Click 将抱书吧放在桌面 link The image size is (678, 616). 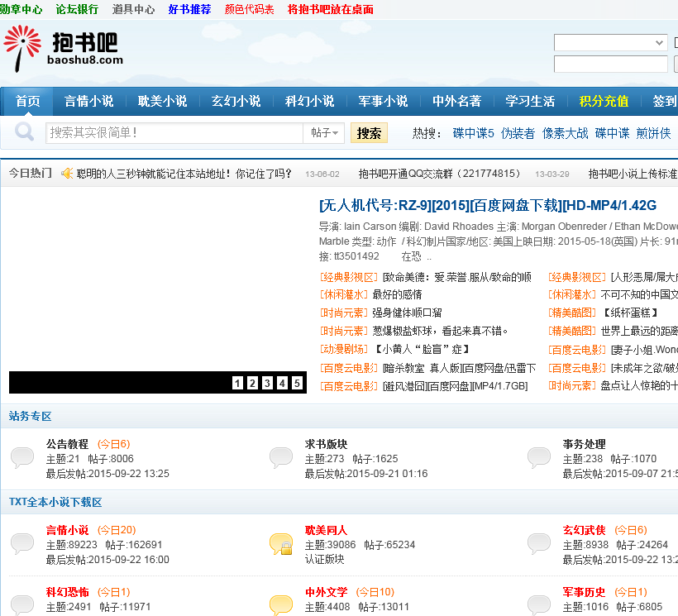tap(331, 9)
